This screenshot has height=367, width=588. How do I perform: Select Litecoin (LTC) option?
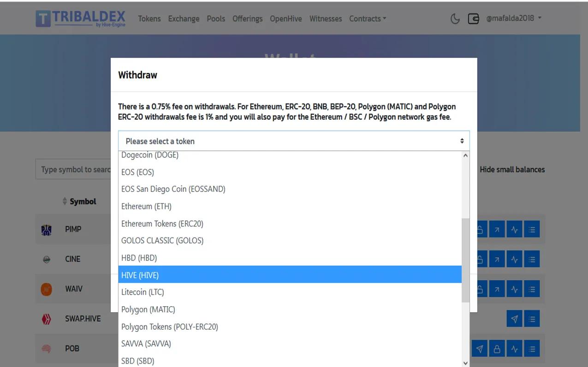290,292
